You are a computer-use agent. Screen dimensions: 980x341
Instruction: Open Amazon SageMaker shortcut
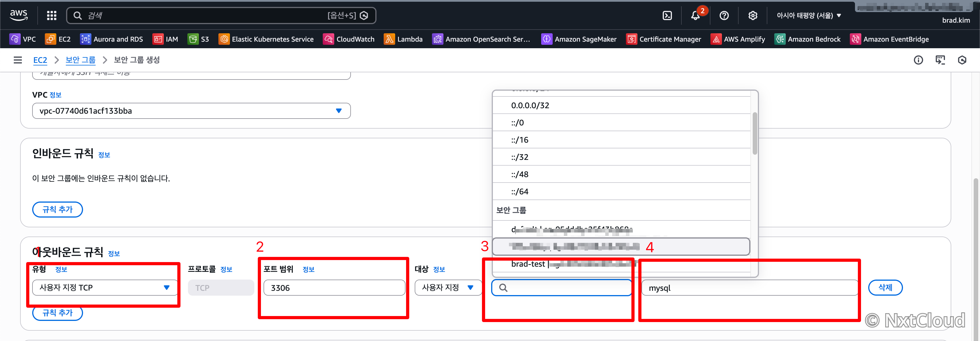pos(579,39)
